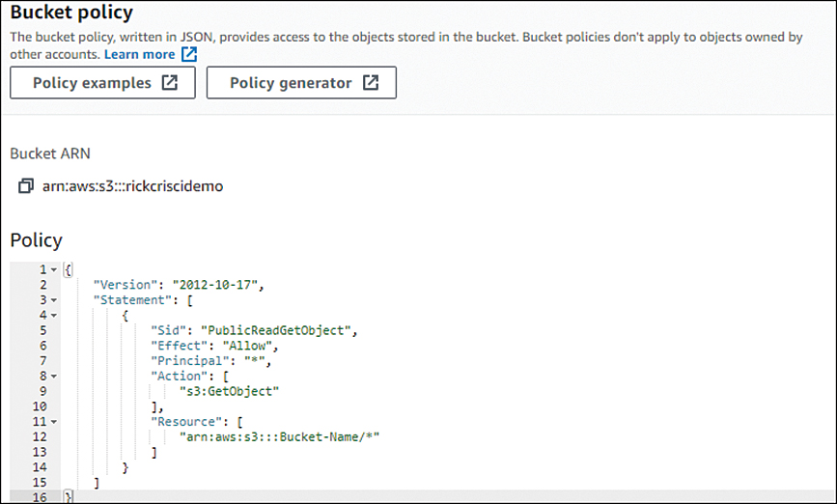Click the "s3:GetObject" action line
The height and width of the screenshot is (504, 837).
pos(230,391)
